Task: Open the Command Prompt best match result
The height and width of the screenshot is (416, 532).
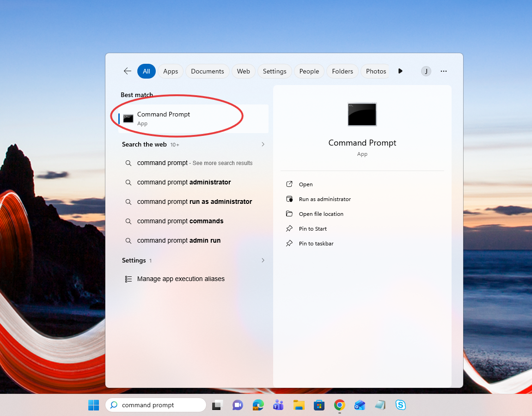Action: 193,119
